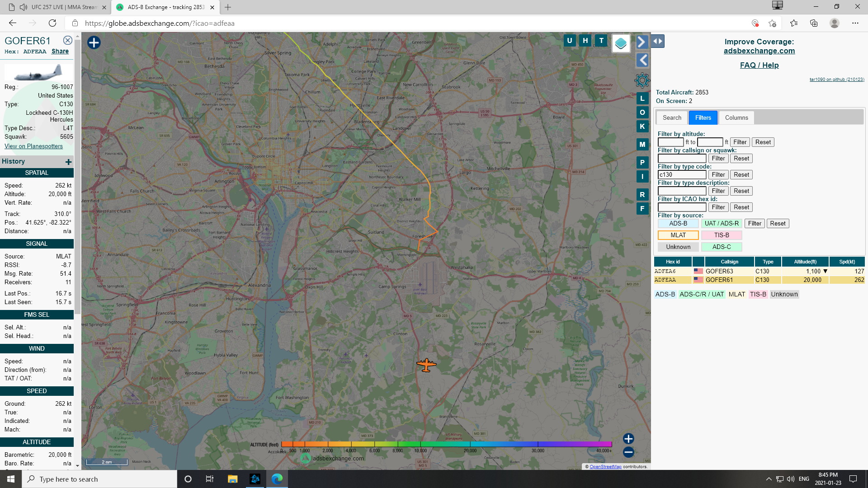Add page to favorites star icon
Image resolution: width=868 pixels, height=488 pixels.
pyautogui.click(x=772, y=23)
